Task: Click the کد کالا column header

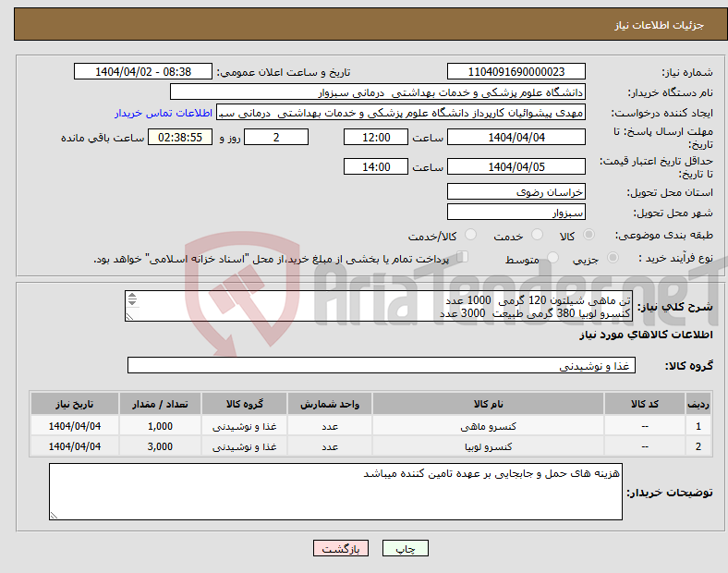Action: pyautogui.click(x=645, y=404)
